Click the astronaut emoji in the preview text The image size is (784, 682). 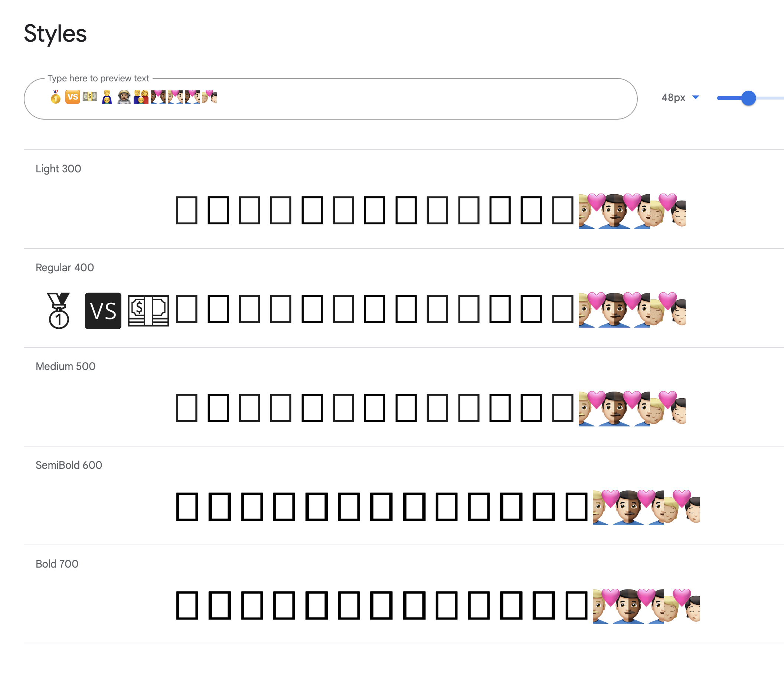coord(124,96)
